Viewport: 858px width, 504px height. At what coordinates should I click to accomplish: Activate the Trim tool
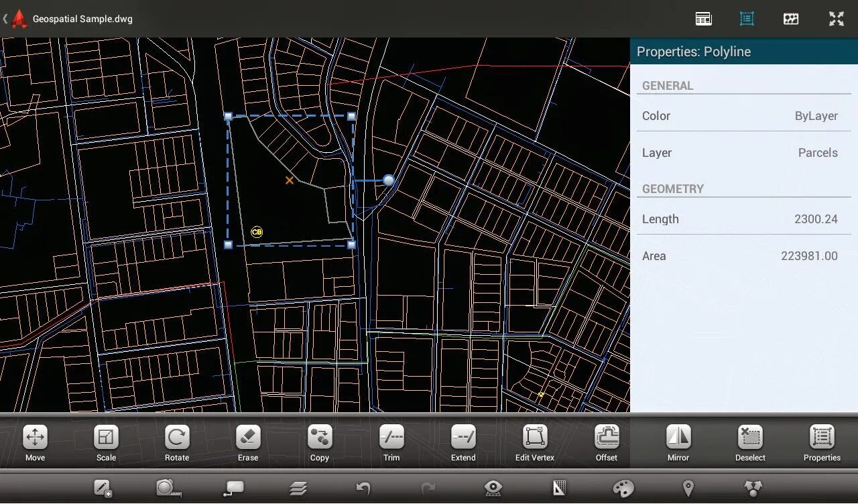391,443
